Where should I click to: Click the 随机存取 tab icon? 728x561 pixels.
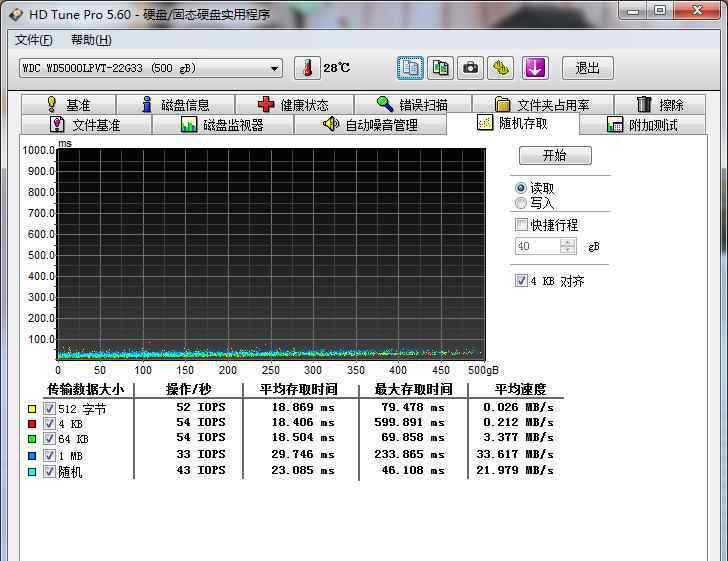click(485, 123)
